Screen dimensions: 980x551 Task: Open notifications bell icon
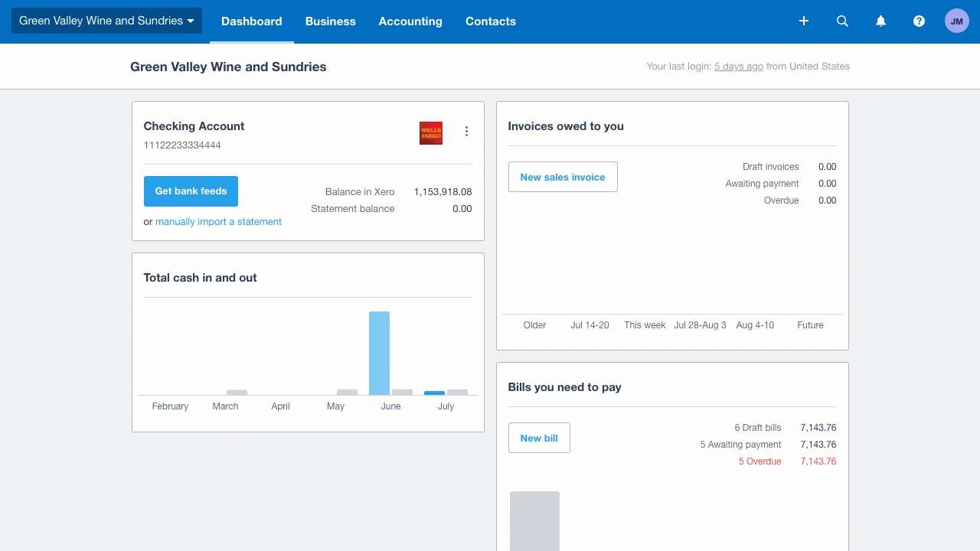pos(880,21)
